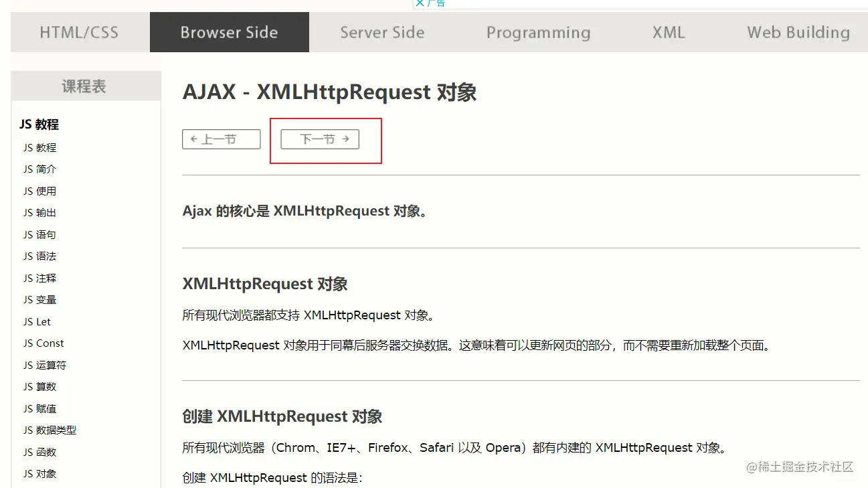Click the paragraph about 同幕后服务器交换数据
868x488 pixels.
coord(476,346)
